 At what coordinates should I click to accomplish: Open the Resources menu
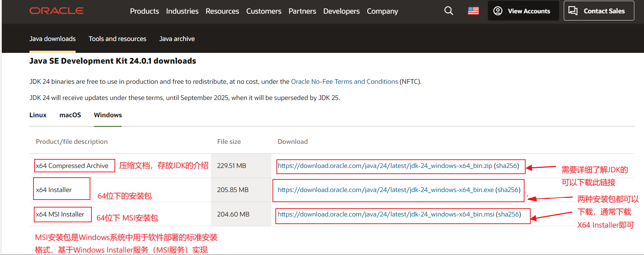tap(222, 11)
